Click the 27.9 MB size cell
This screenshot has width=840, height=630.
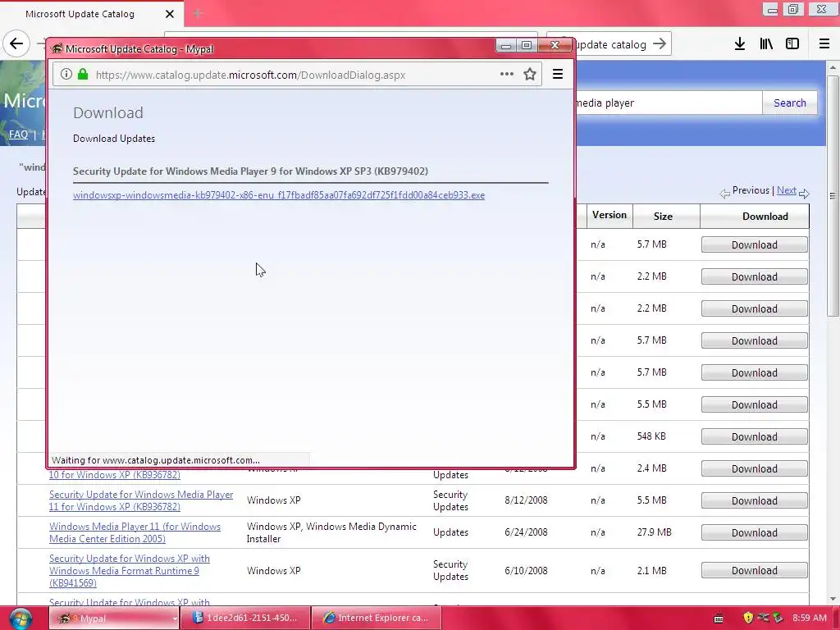(x=654, y=532)
